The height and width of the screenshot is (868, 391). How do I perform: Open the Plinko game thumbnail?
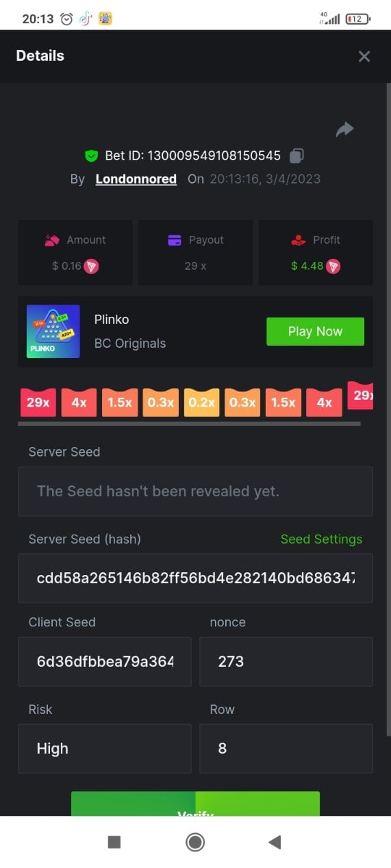[x=54, y=331]
